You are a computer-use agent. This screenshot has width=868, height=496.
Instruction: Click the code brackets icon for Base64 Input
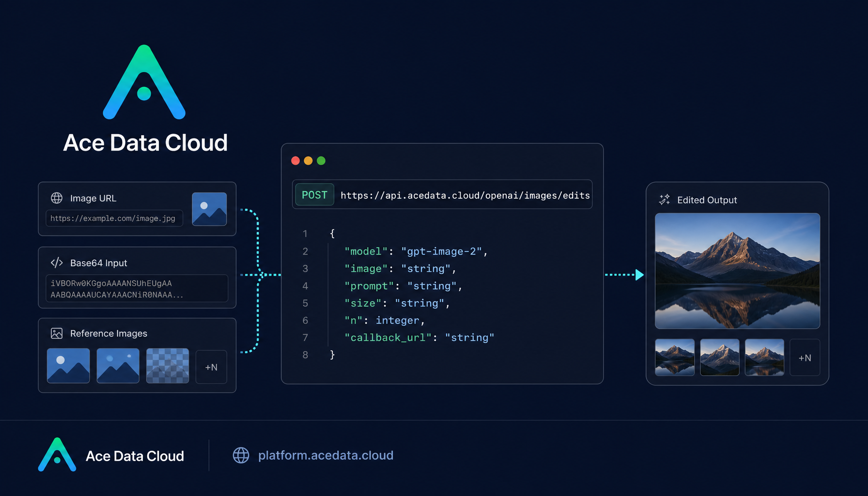(x=57, y=263)
